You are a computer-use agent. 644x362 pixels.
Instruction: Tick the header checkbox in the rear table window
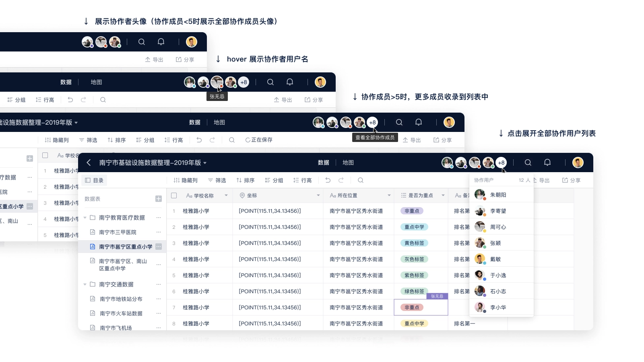pyautogui.click(x=45, y=155)
